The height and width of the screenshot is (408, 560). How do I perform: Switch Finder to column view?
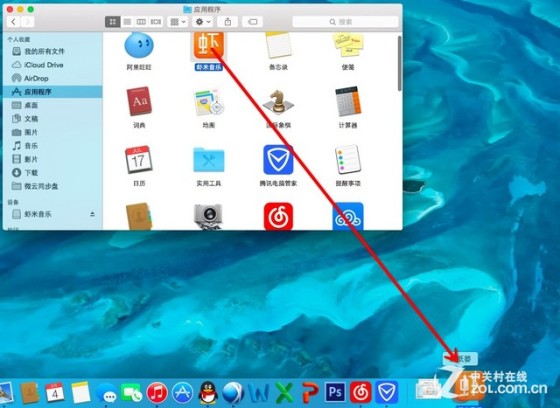pos(141,22)
